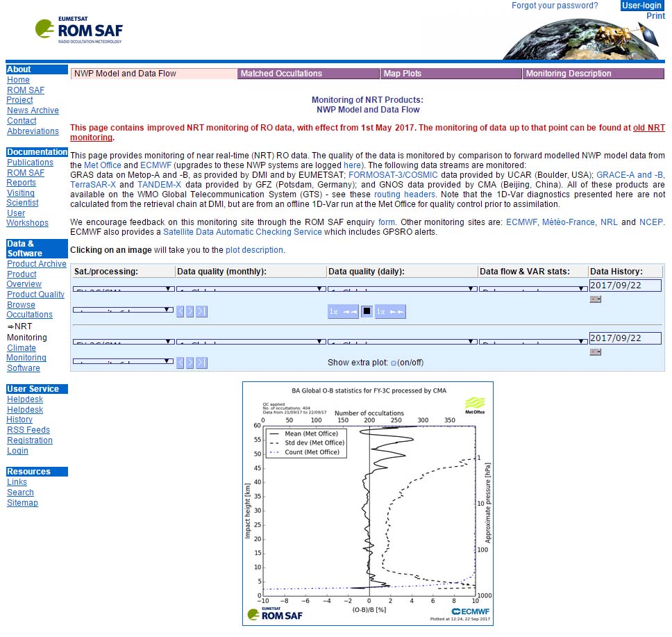Click the Print link
The height and width of the screenshot is (637, 672).
(656, 16)
